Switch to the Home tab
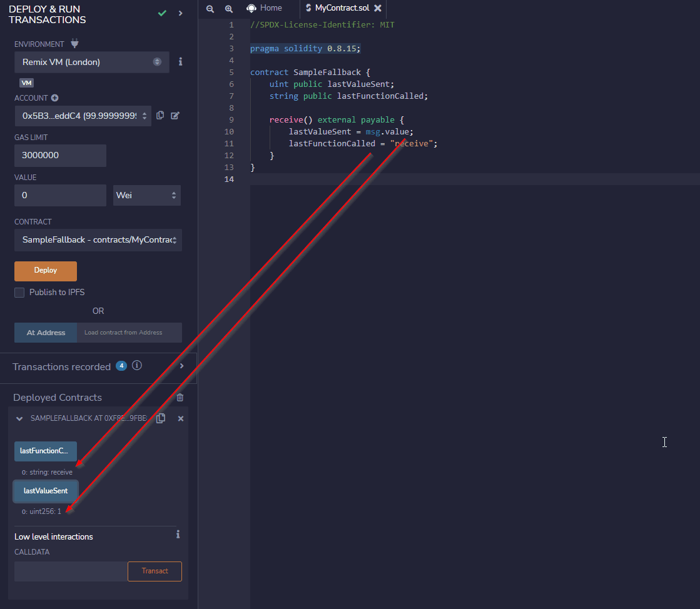This screenshot has width=700, height=609. click(x=264, y=8)
